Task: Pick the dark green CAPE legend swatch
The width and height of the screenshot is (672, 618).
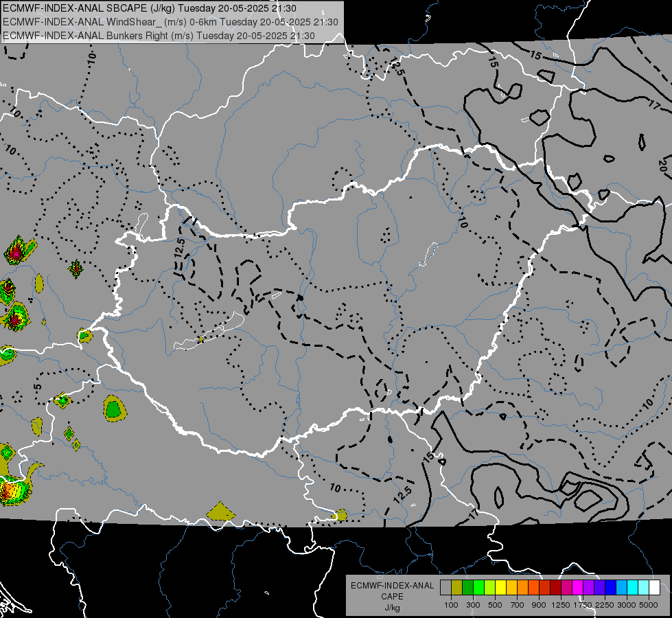Action: coord(467,587)
